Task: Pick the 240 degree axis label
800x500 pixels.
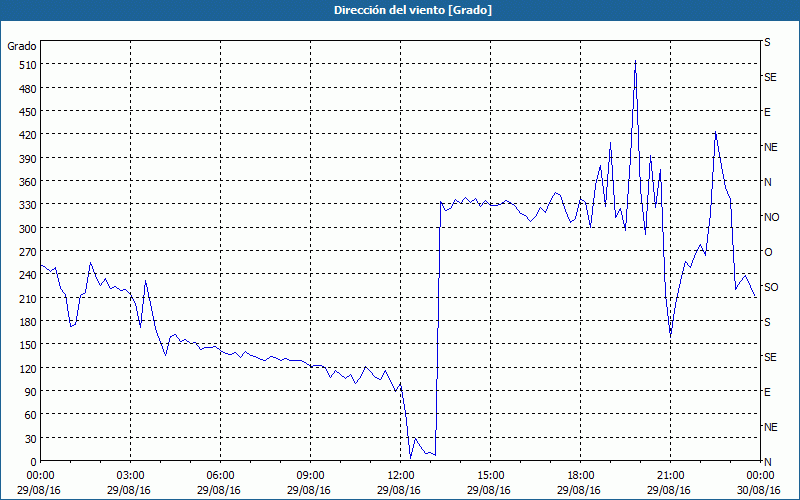Action: (27, 276)
